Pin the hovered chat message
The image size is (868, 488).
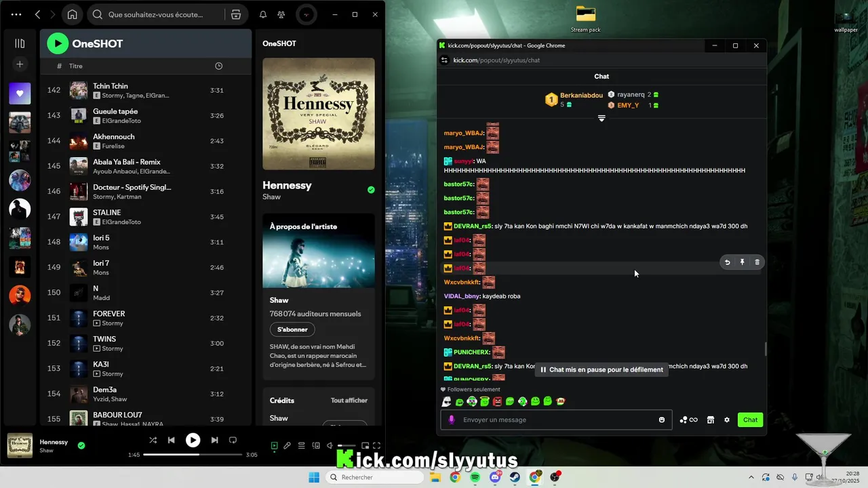tap(743, 262)
